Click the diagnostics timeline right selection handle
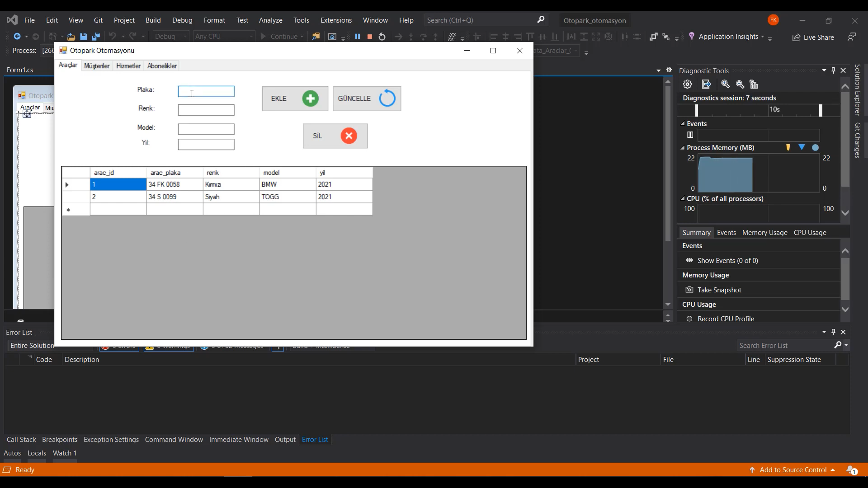 point(821,110)
